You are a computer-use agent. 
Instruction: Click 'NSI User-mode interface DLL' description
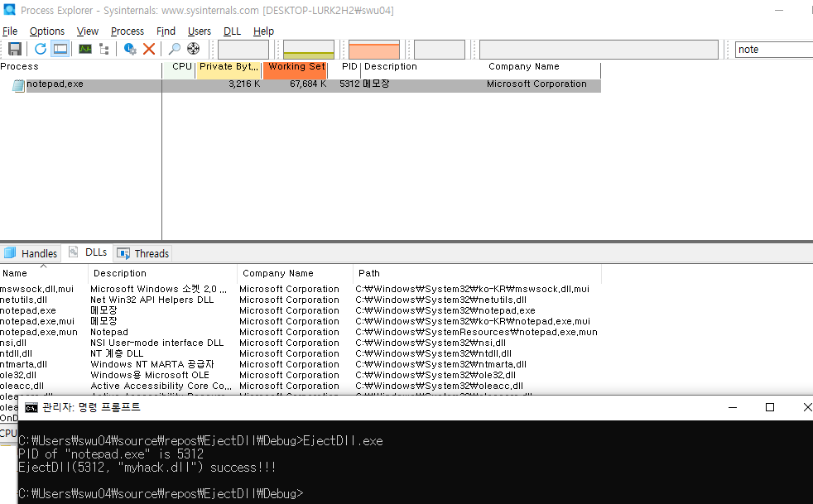coord(157,343)
